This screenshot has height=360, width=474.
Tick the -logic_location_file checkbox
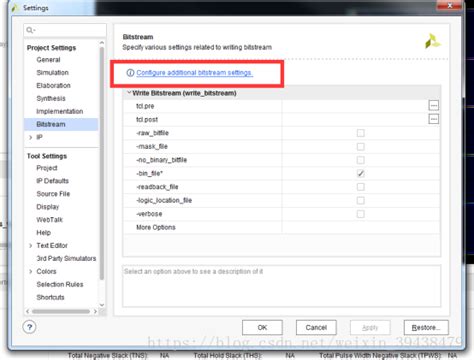pyautogui.click(x=360, y=200)
